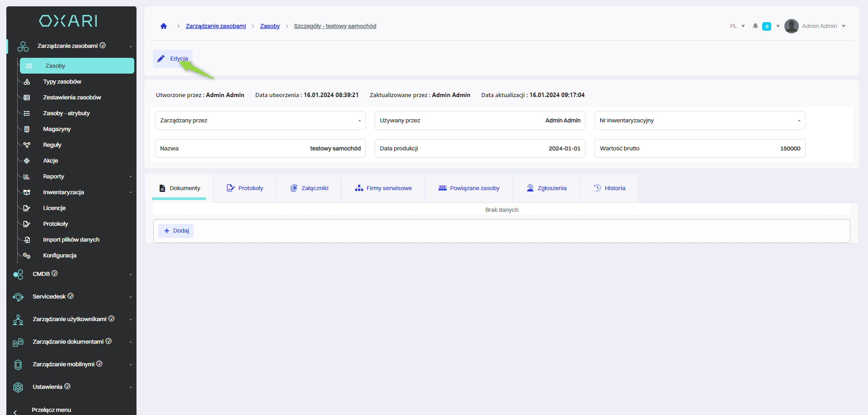Screen dimensions: 868x415
Task: Expand the Raporty submenu
Action: (x=131, y=177)
